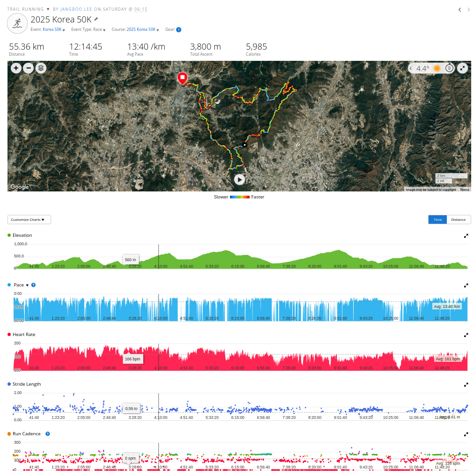Go to next activity arrow
Viewport: 474px width, 476px height.
468,10
